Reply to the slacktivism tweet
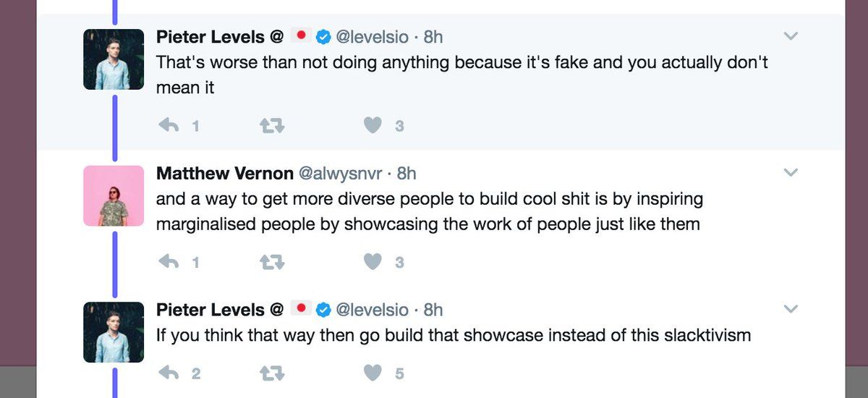This screenshot has height=398, width=868. tap(169, 373)
